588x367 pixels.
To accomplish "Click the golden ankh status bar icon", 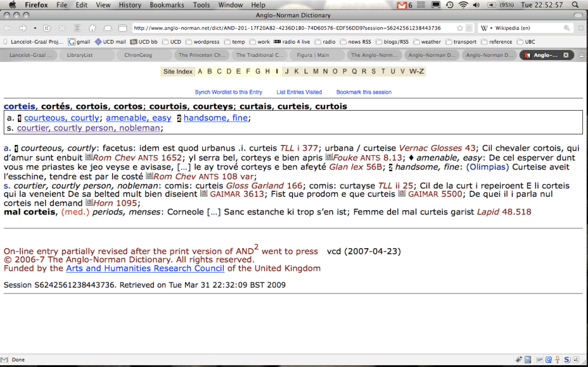I will click(557, 359).
